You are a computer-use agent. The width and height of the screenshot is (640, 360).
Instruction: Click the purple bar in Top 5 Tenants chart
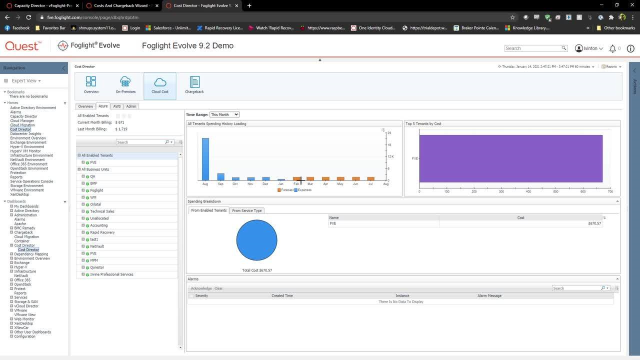511,158
